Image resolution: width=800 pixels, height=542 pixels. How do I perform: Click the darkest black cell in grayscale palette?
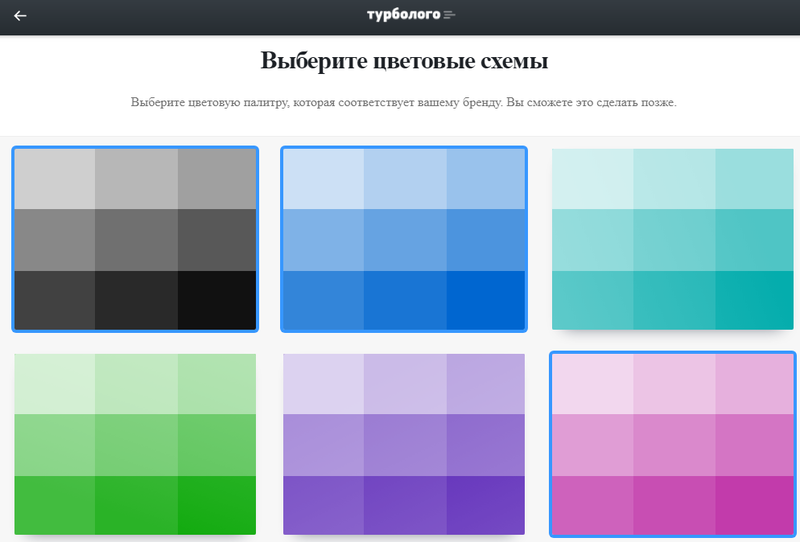point(216,299)
